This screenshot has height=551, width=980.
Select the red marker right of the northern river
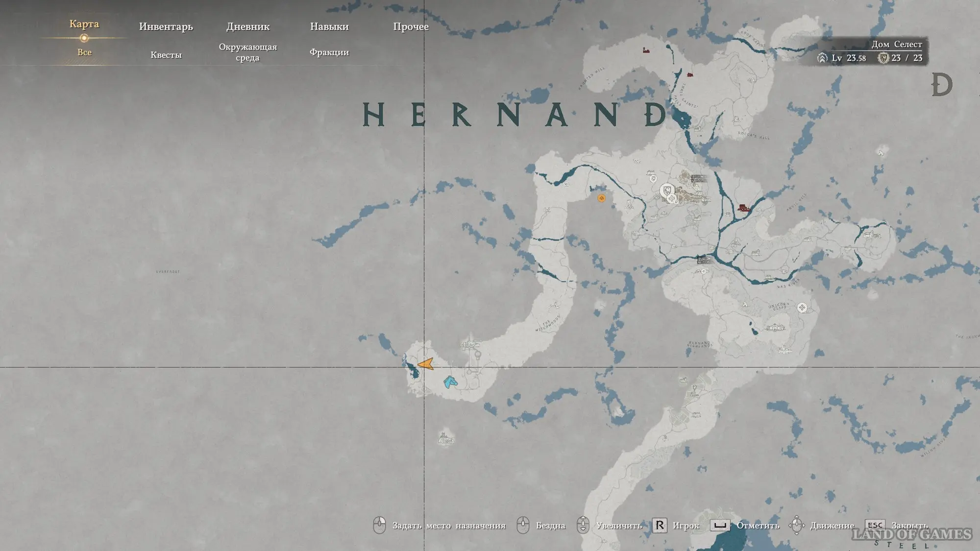pyautogui.click(x=690, y=75)
